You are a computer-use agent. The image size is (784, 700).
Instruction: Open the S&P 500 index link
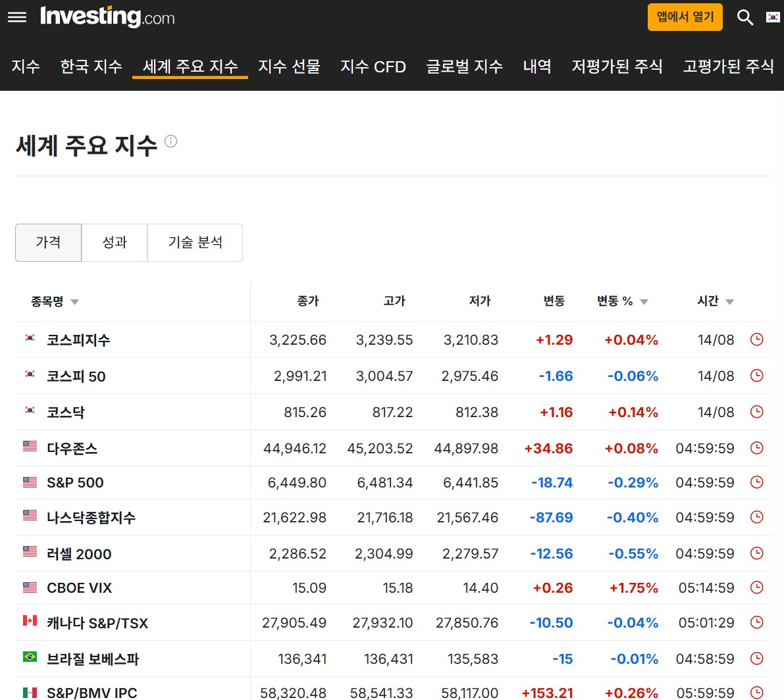[75, 483]
